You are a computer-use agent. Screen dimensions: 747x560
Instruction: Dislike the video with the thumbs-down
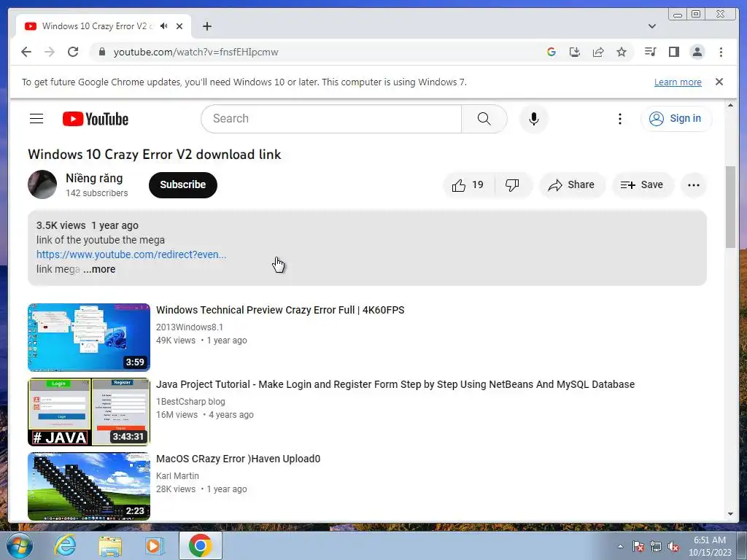[x=512, y=184]
